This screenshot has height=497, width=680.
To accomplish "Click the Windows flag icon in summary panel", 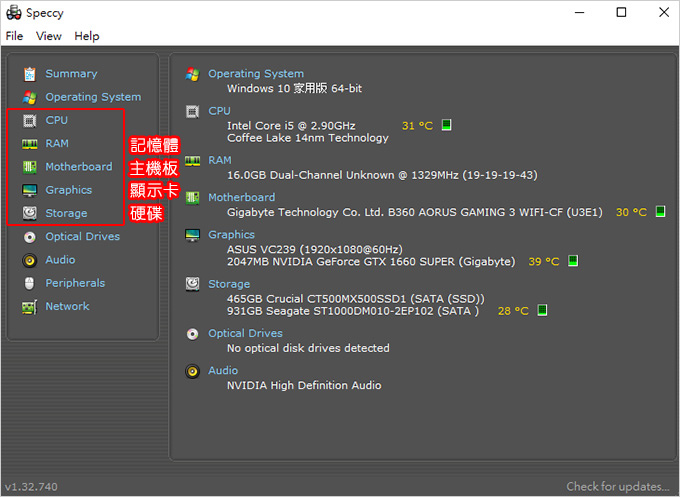I will pyautogui.click(x=193, y=74).
